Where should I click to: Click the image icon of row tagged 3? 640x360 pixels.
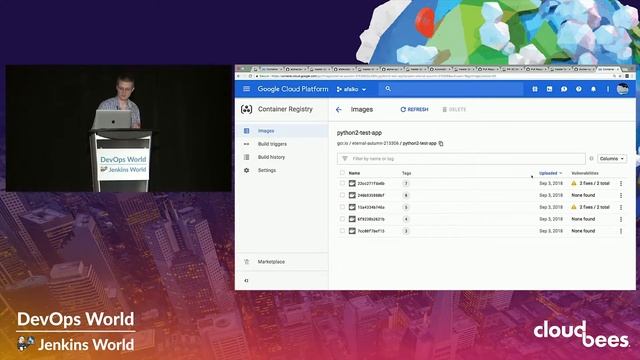352,231
